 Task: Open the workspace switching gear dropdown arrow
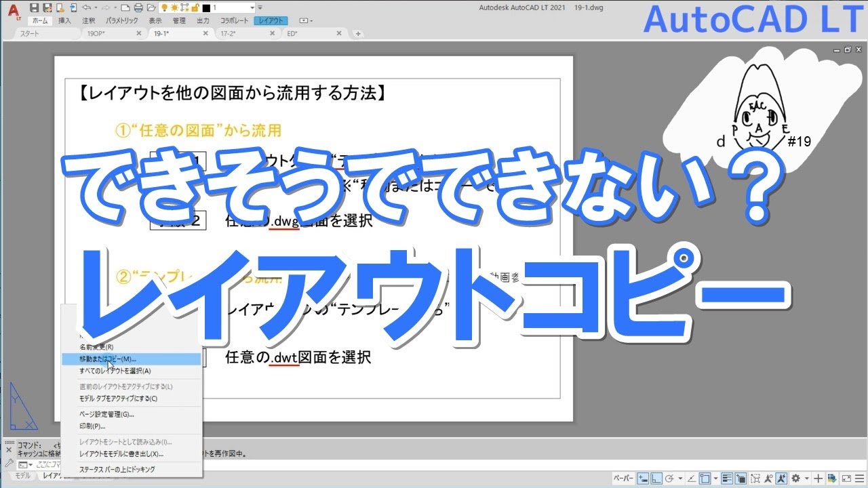[806, 478]
